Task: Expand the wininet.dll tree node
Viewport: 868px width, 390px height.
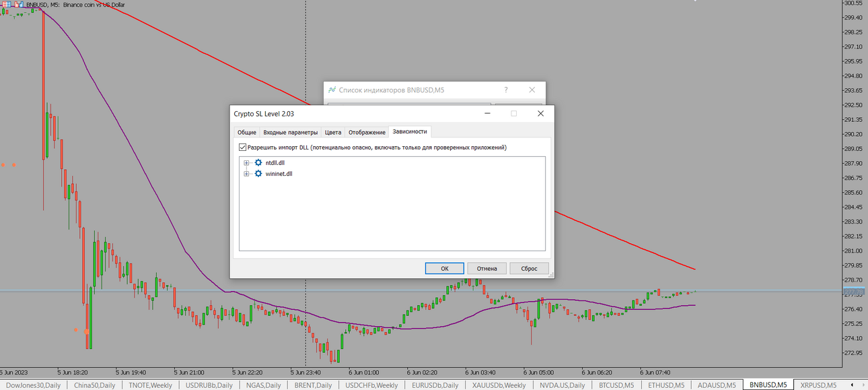Action: [246, 174]
